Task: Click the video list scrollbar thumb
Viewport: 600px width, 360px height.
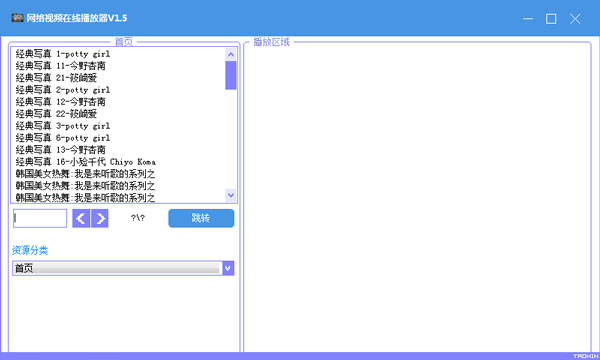Action: click(231, 75)
